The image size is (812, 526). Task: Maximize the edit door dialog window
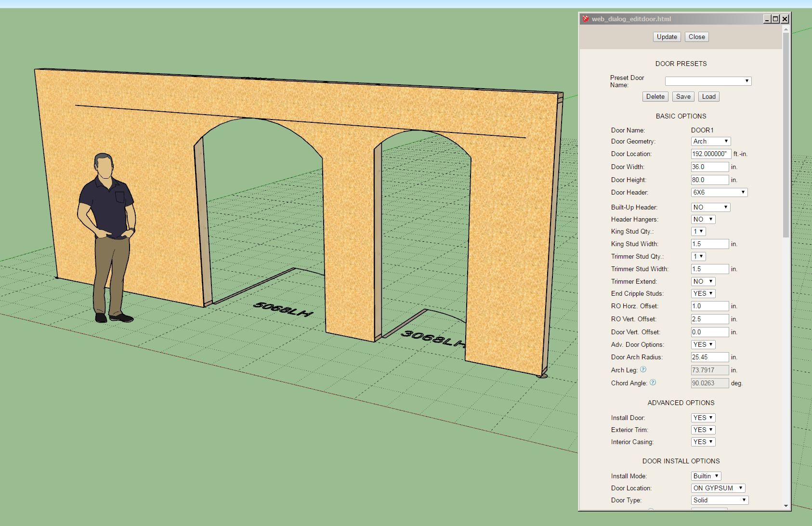(x=775, y=19)
